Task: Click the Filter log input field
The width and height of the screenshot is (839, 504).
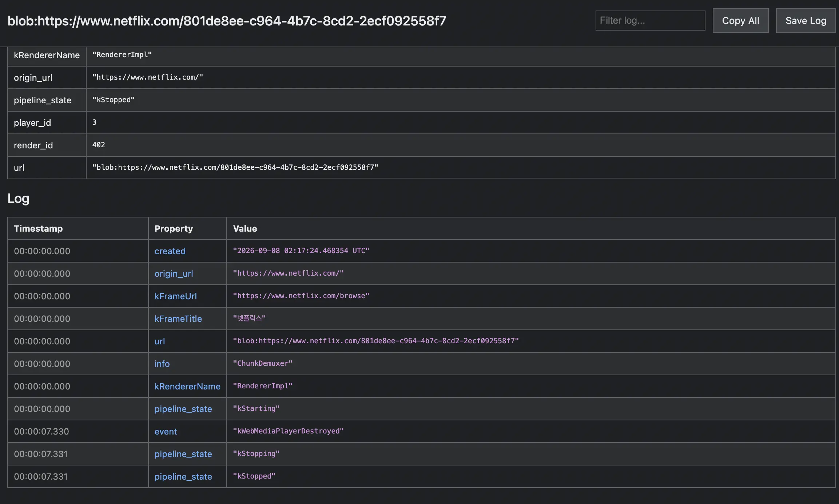Action: point(650,20)
